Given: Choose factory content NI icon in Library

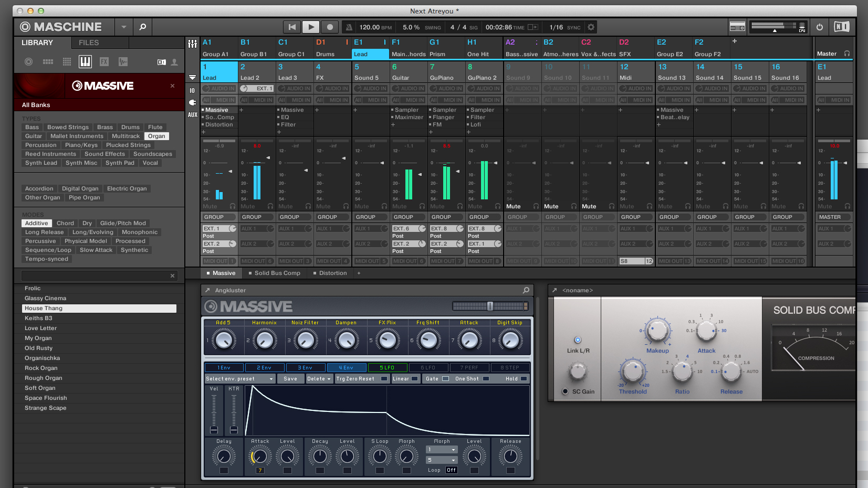Looking at the screenshot, I should coord(162,62).
